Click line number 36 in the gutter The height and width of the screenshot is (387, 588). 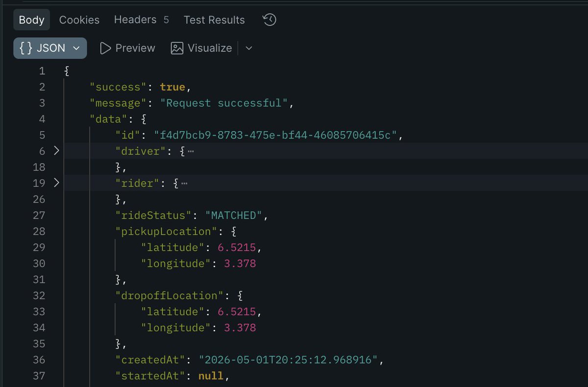(39, 360)
